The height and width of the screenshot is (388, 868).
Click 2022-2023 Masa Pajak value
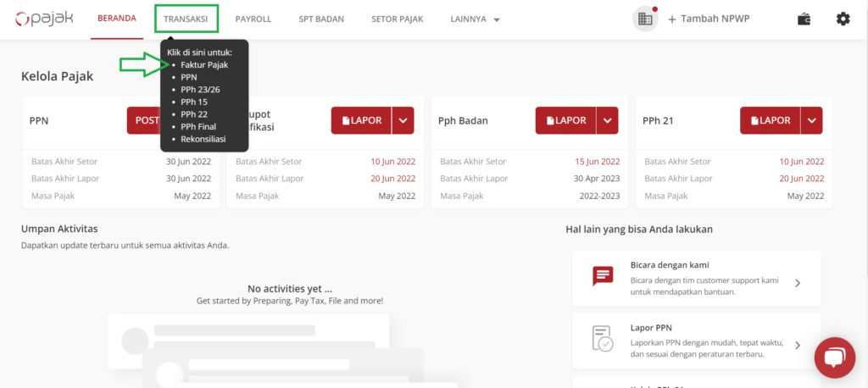pos(599,196)
